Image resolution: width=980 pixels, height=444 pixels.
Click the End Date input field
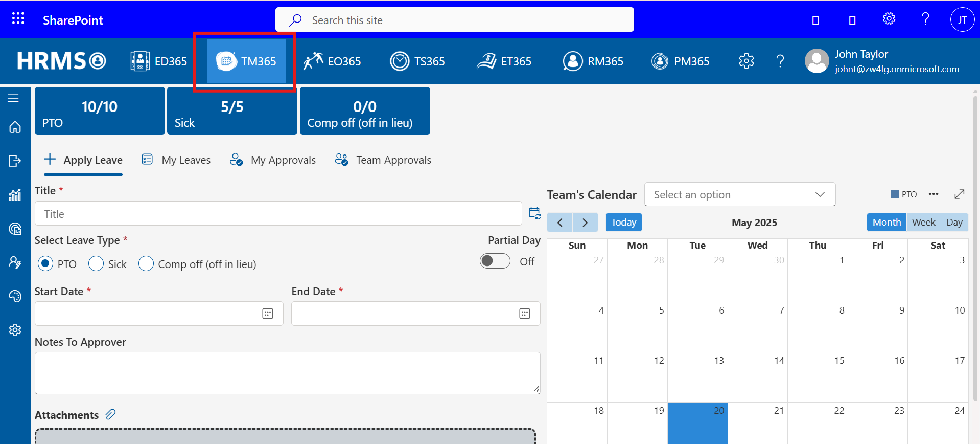pyautogui.click(x=416, y=314)
